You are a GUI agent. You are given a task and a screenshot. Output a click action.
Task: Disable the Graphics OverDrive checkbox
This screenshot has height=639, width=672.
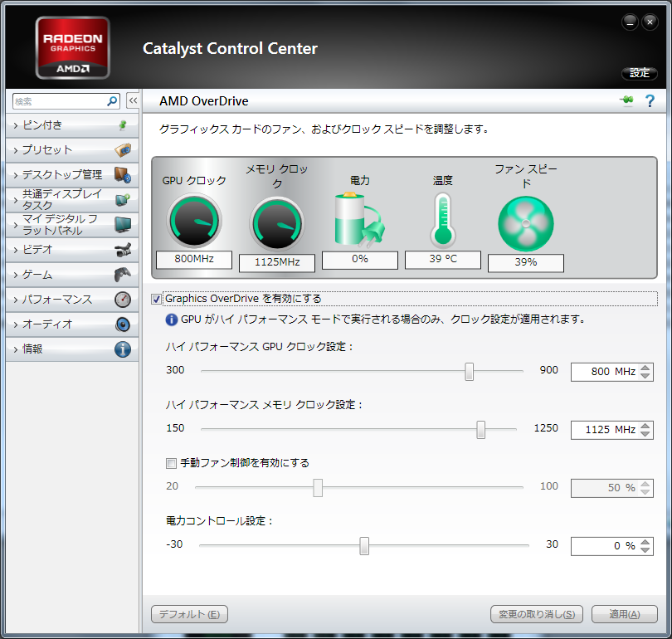tap(157, 299)
